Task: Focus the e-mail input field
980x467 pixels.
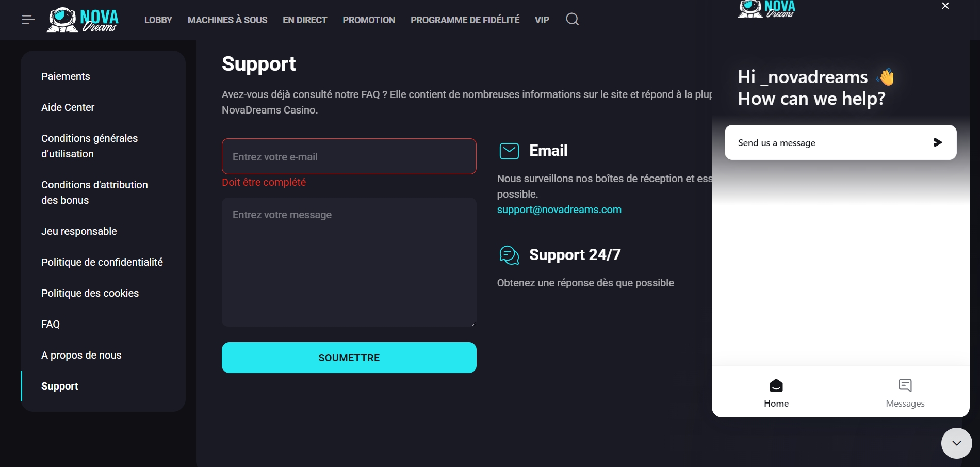Action: (349, 156)
